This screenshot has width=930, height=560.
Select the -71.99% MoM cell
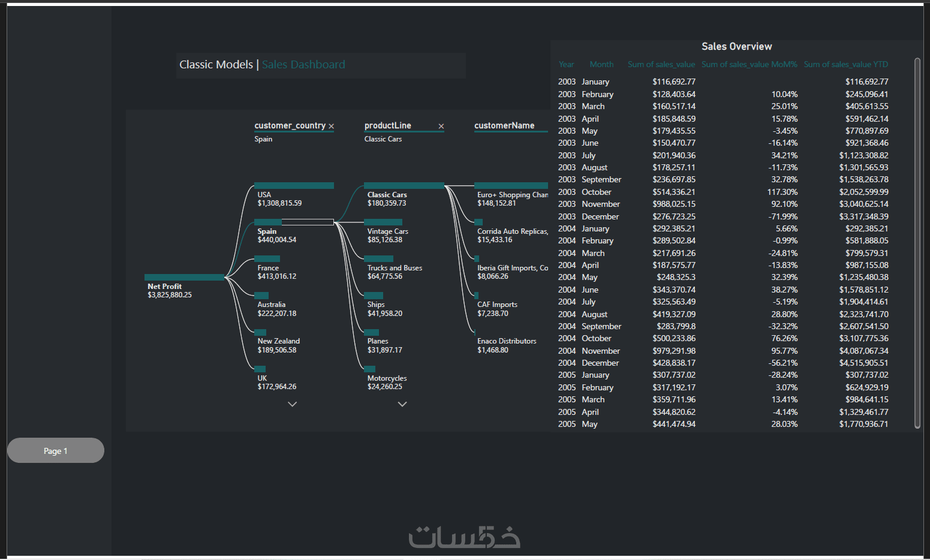click(x=783, y=217)
